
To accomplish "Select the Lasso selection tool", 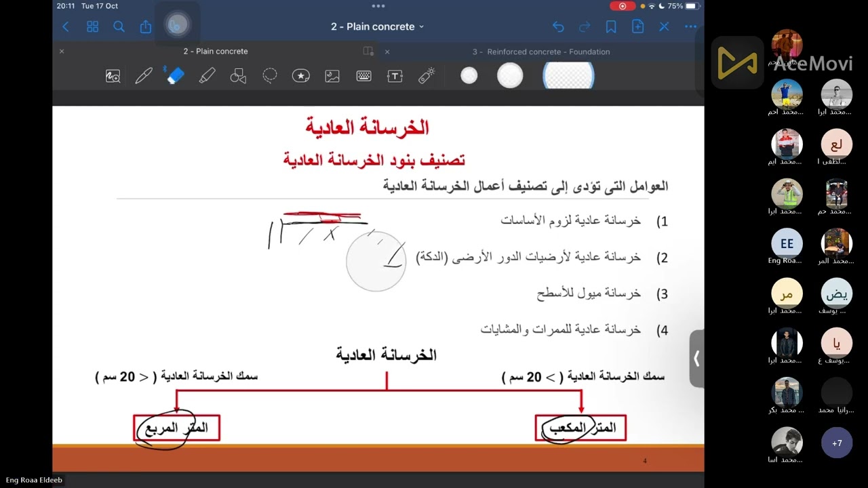I will click(x=270, y=76).
